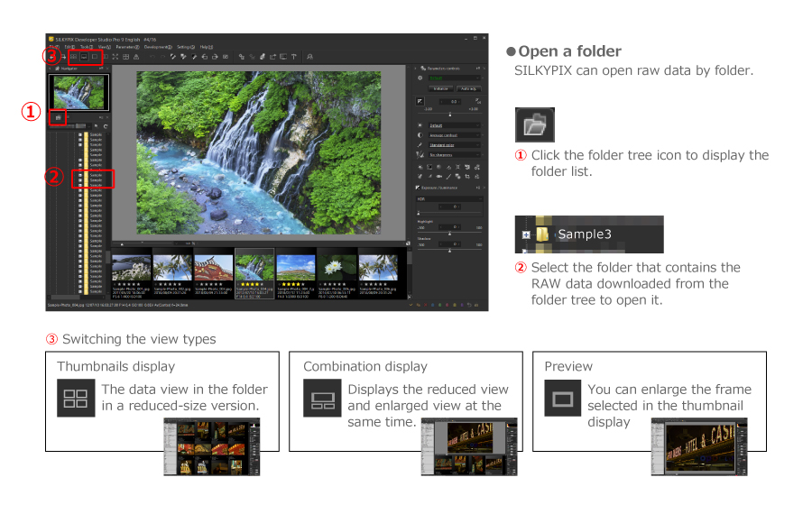Viewport: 812px width, 505px height.
Task: Close the Navigator panel with its X
Action: (106, 69)
